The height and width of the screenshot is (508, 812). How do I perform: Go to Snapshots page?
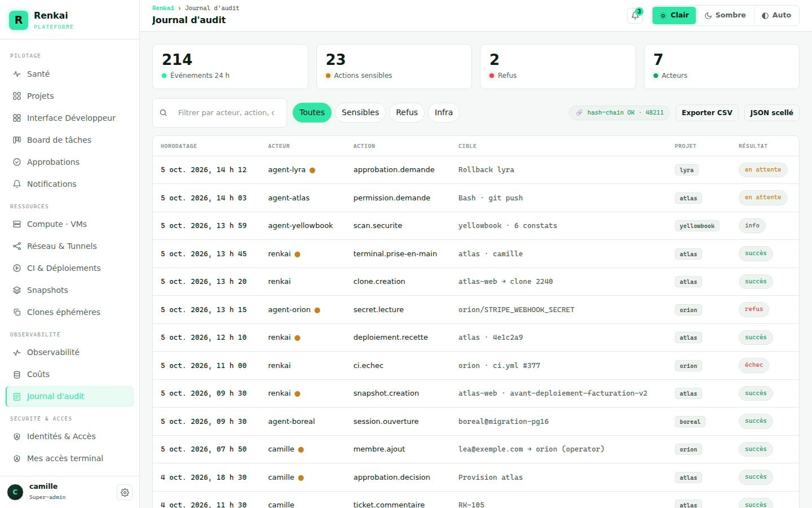point(70,290)
